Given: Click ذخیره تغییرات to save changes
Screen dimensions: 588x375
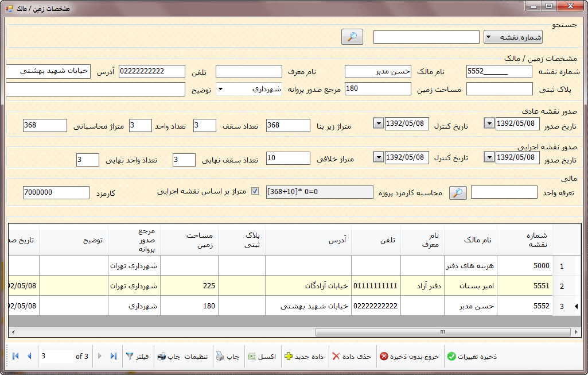Looking at the screenshot, I should [x=472, y=357].
